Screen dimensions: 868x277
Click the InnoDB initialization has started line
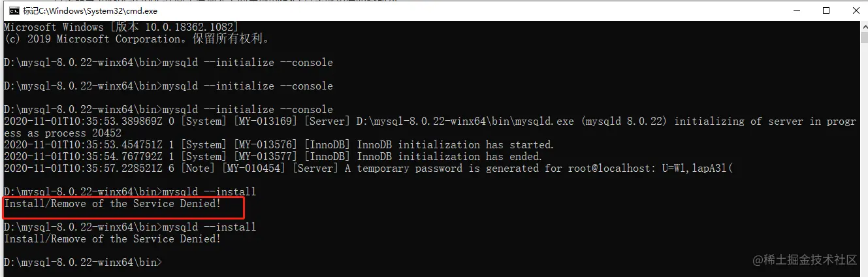point(279,145)
